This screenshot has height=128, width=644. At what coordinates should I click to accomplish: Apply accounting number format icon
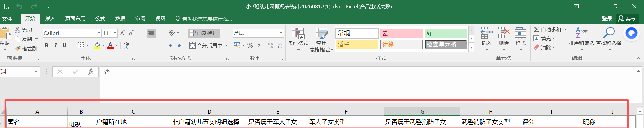[x=237, y=45]
